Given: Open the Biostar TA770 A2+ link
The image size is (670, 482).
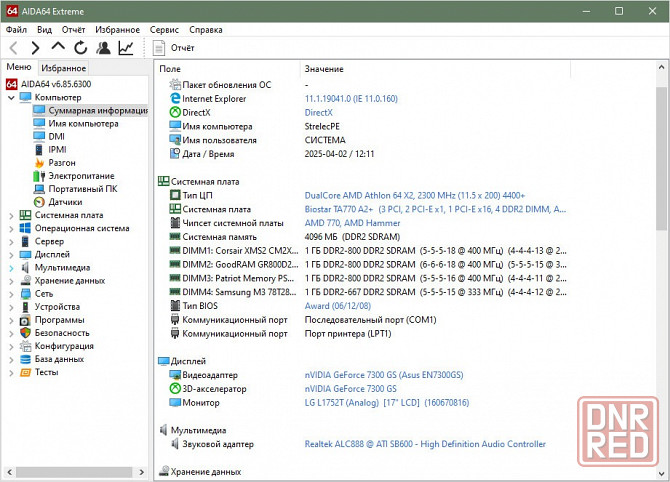Looking at the screenshot, I should click(435, 209).
